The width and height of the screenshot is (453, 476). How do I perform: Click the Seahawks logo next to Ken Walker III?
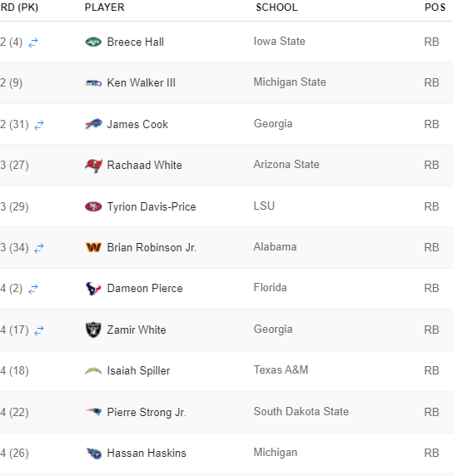click(93, 82)
